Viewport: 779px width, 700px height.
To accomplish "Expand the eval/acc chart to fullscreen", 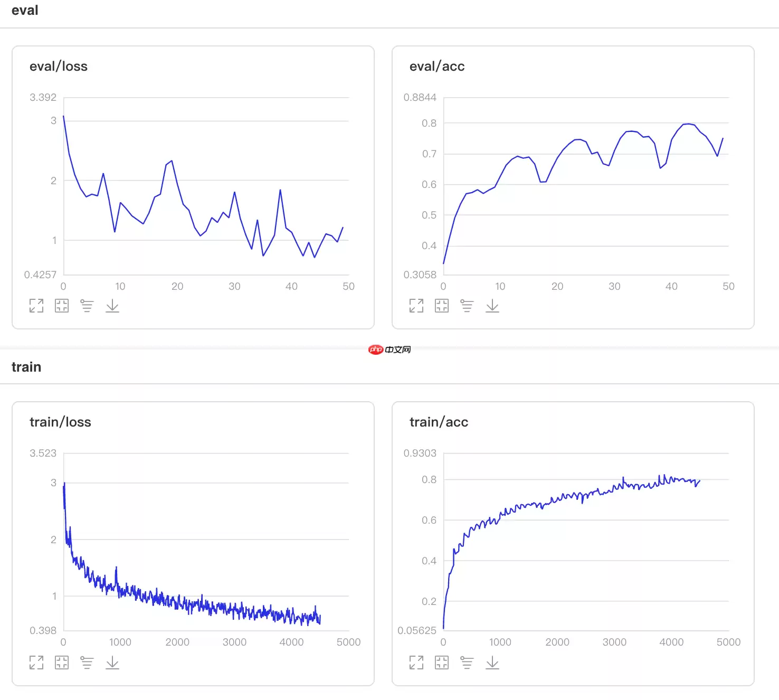I will (416, 306).
